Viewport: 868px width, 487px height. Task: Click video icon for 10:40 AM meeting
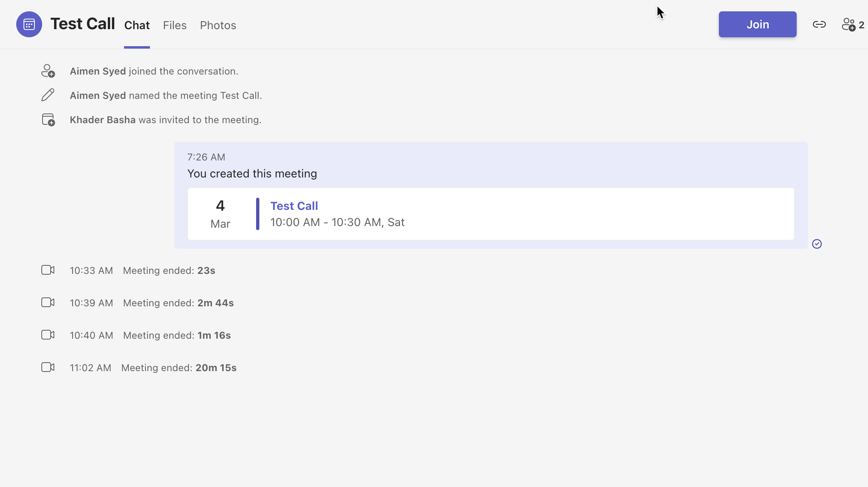tap(48, 335)
